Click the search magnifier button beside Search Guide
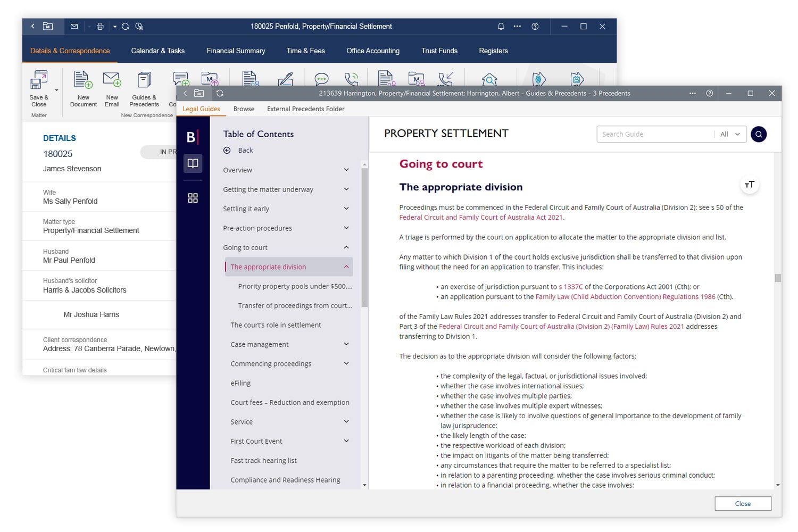 click(759, 134)
